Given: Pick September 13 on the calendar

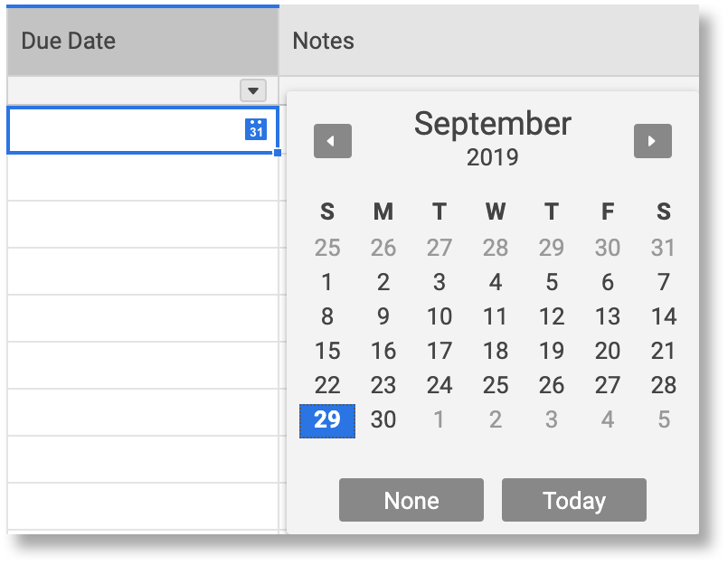Looking at the screenshot, I should [608, 316].
